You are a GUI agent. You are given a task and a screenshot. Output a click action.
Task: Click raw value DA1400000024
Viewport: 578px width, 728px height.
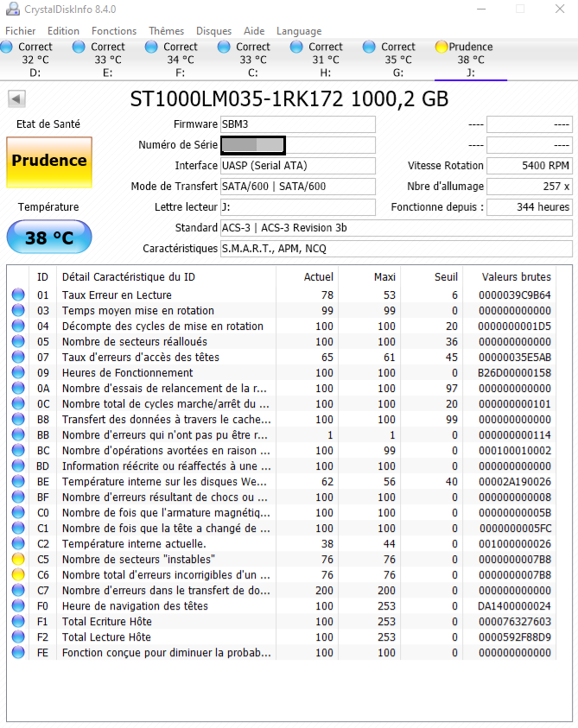pyautogui.click(x=514, y=606)
